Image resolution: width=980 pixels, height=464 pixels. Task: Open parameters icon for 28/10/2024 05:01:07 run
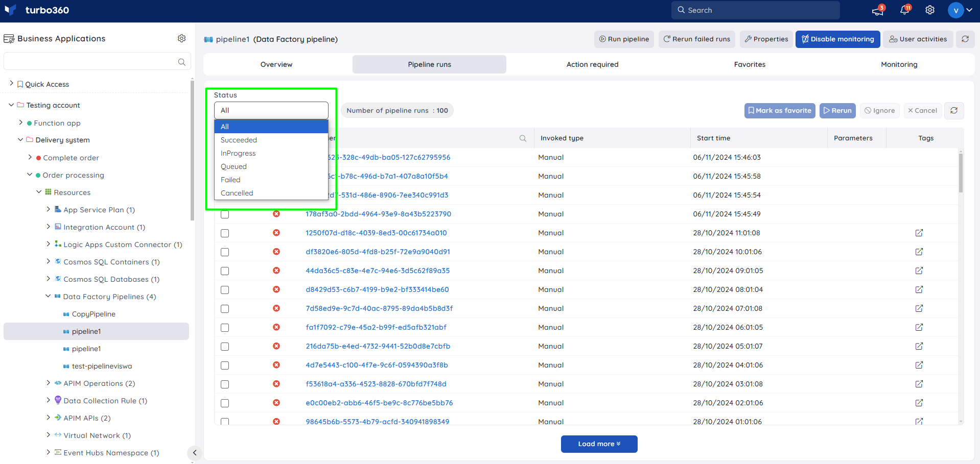coord(919,346)
